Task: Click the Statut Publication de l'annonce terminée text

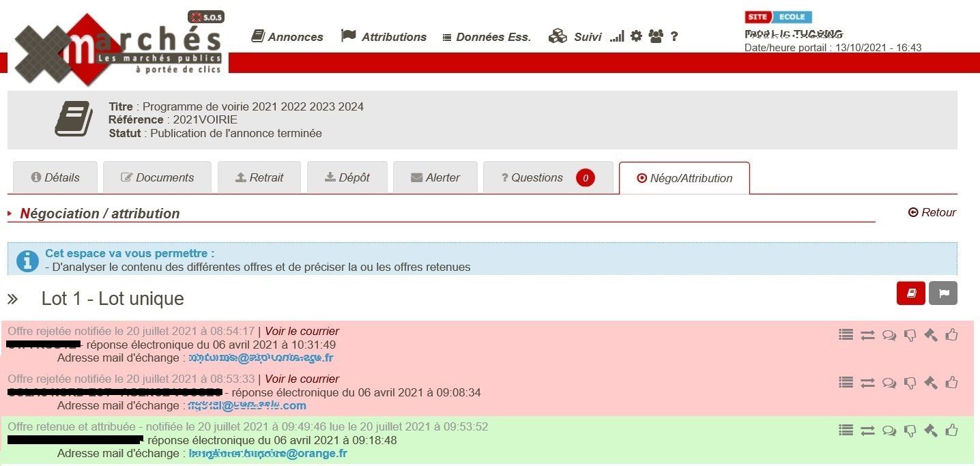Action: click(215, 133)
